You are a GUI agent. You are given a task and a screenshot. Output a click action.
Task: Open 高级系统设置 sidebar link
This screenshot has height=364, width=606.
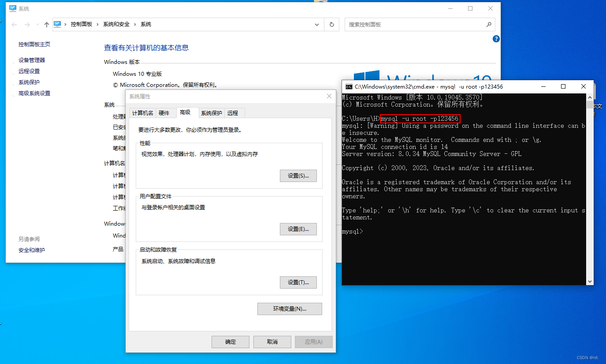pos(34,93)
